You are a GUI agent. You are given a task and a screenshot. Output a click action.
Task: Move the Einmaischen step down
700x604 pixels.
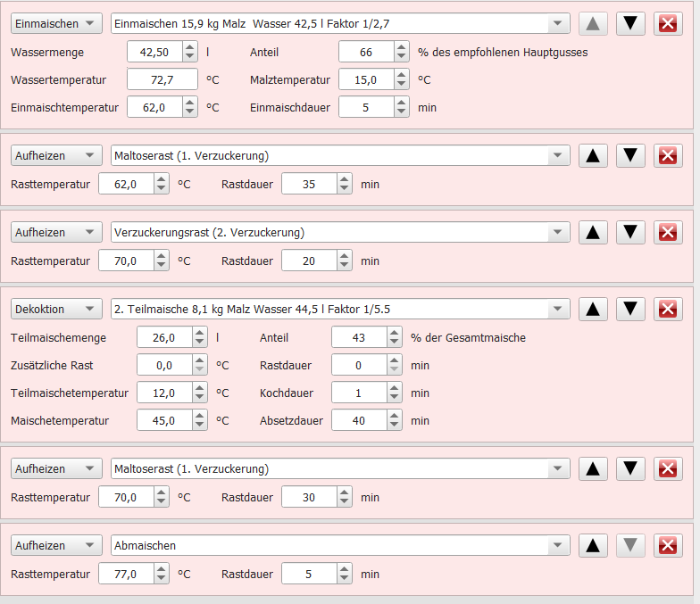tap(630, 23)
